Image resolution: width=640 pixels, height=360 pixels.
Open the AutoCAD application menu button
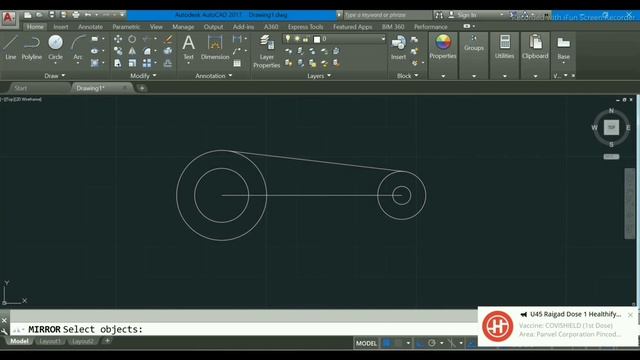(x=9, y=18)
